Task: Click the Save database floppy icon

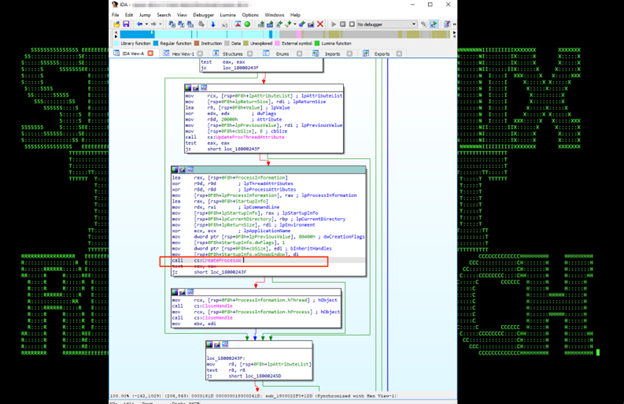Action: point(126,24)
